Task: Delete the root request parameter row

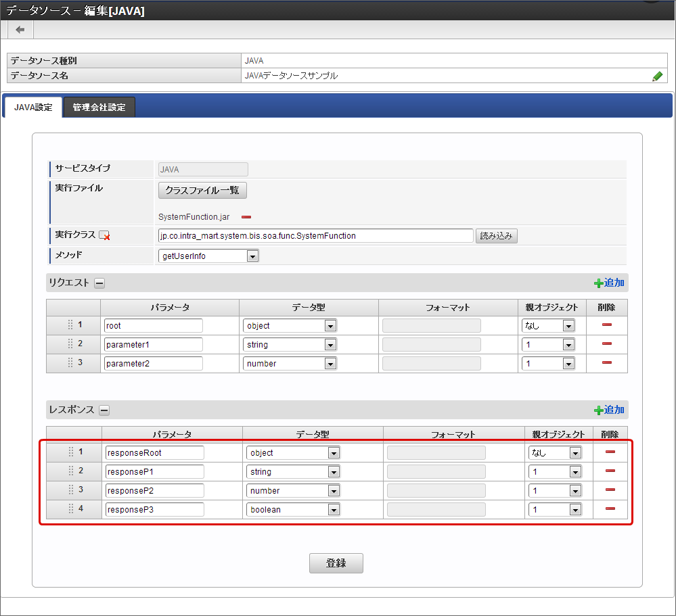Action: [606, 325]
